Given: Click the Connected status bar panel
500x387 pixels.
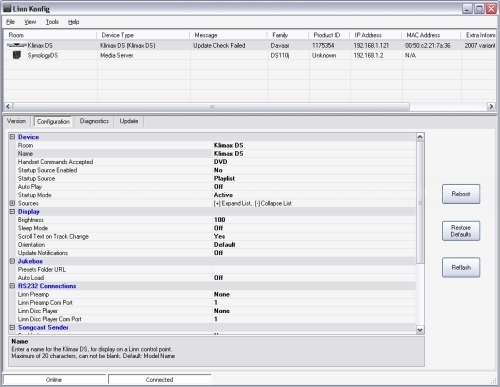Looking at the screenshot, I should (159, 380).
